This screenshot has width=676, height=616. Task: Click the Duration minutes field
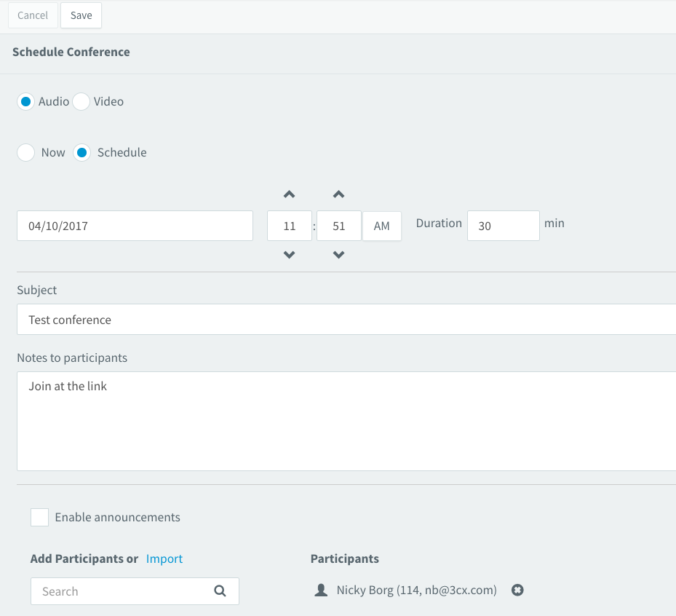click(x=504, y=226)
